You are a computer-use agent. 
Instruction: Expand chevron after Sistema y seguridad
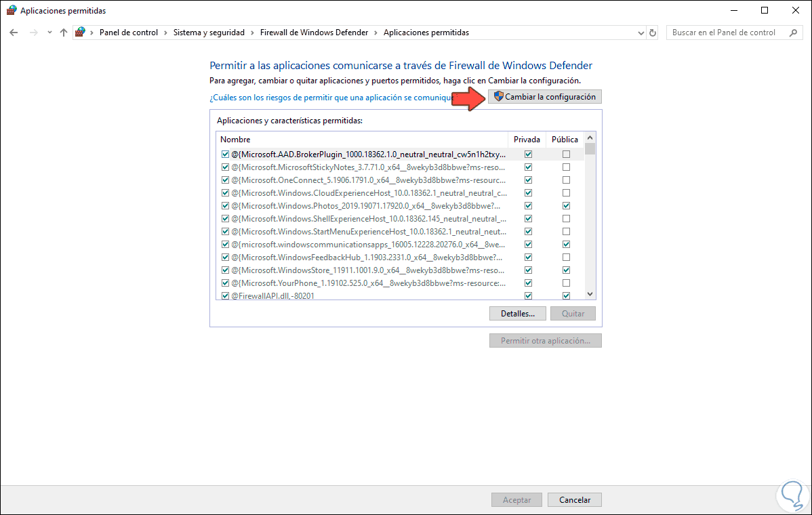coord(252,33)
